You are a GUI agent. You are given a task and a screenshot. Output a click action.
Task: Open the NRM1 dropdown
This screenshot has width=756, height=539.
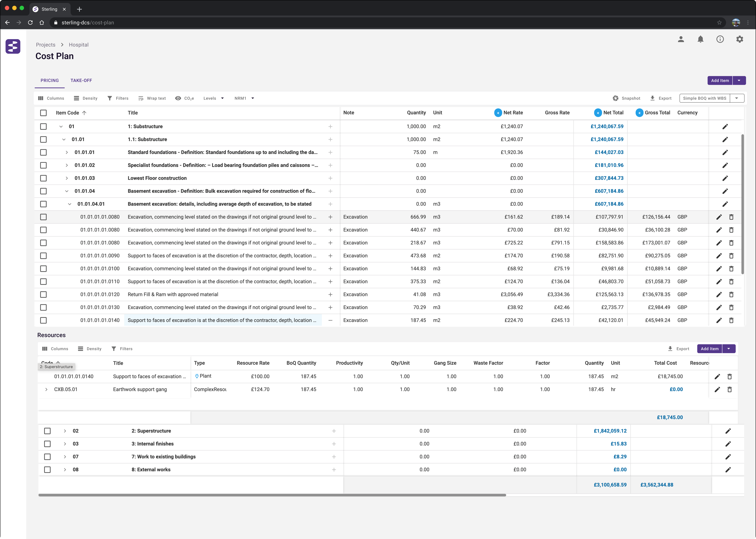click(x=244, y=98)
